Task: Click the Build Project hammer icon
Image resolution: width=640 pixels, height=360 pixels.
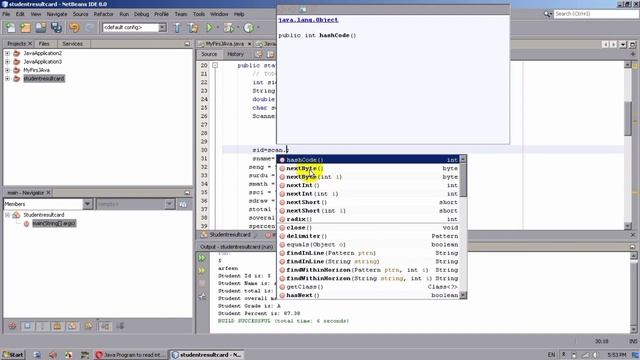Action: (178, 27)
